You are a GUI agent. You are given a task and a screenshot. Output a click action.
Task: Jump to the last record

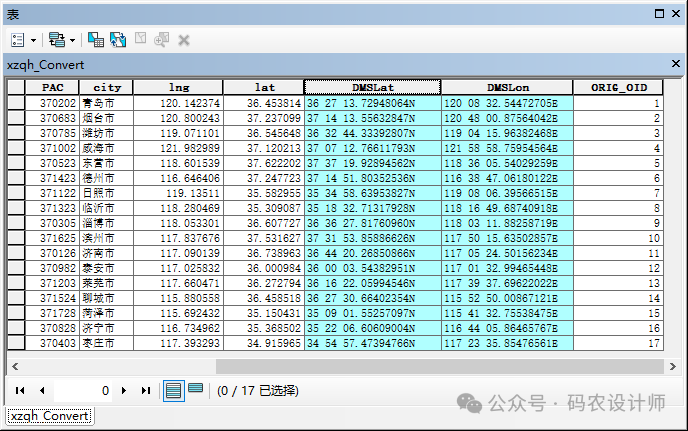(146, 390)
